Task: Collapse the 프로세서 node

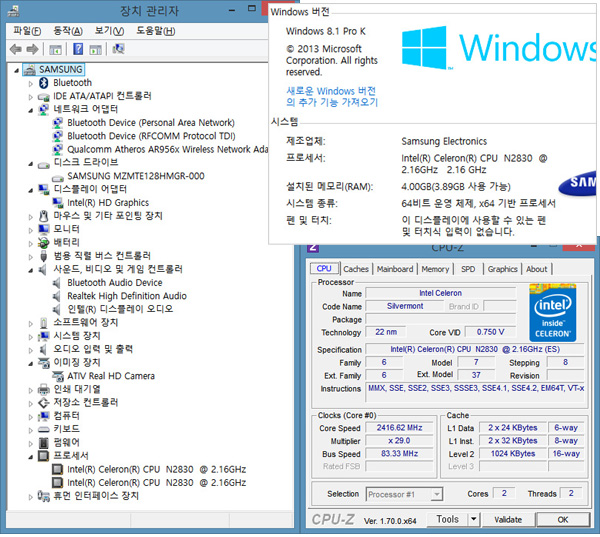Action: (31, 457)
